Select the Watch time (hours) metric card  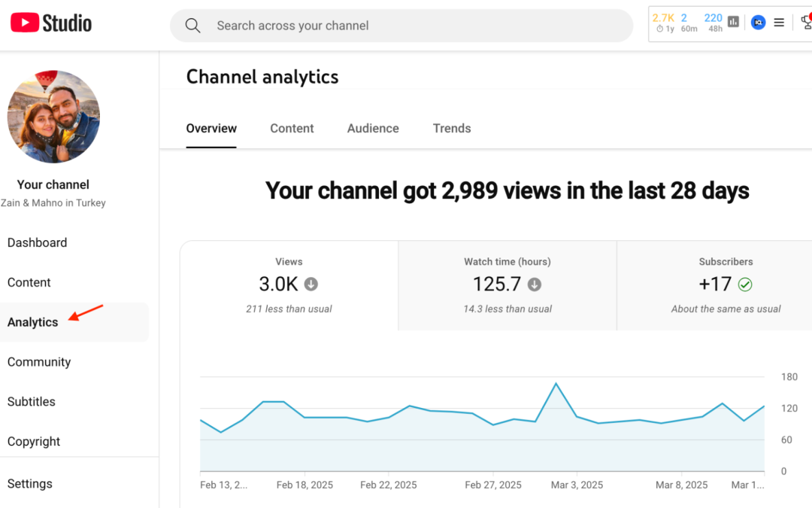coord(507,286)
